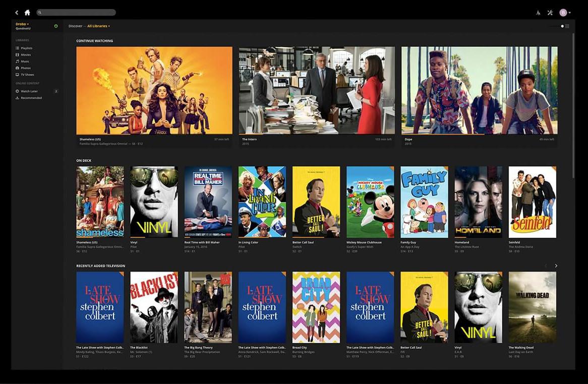Screen dimensions: 588x384
Task: Go to Recommended online content
Action: (31, 98)
